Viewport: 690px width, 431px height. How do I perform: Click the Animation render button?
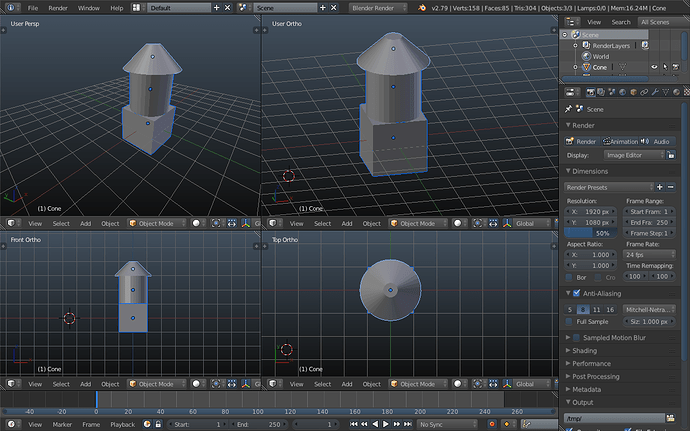[x=620, y=141]
